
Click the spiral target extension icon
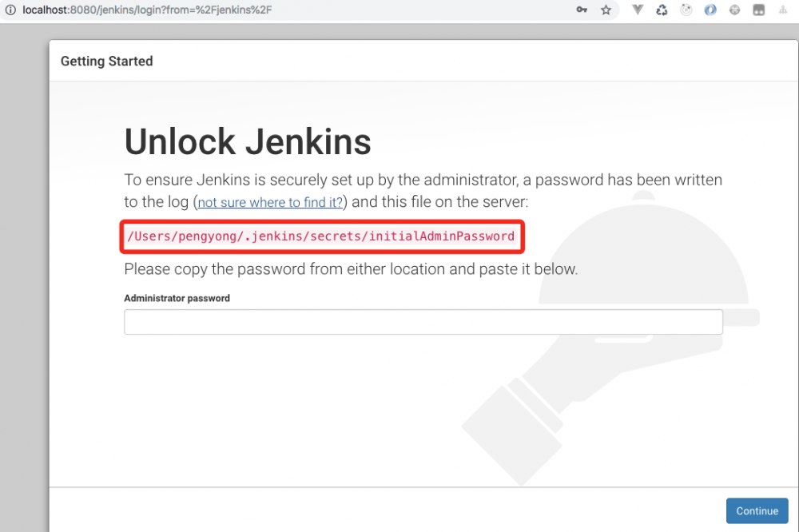coord(686,10)
